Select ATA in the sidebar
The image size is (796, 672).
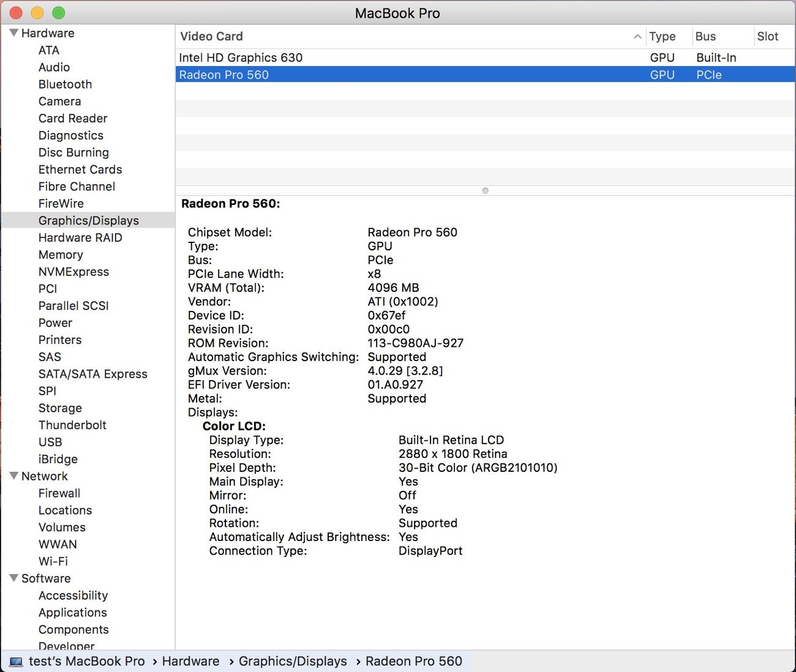click(x=49, y=50)
